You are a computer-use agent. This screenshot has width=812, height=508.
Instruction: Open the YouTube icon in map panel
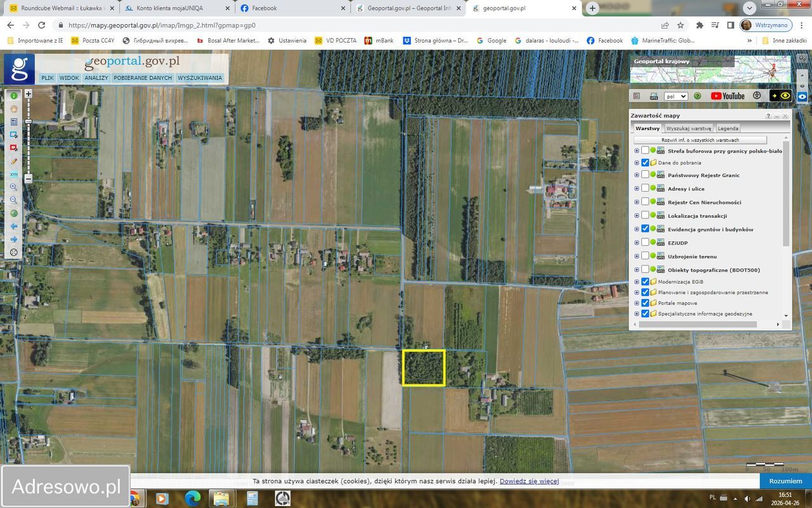[727, 96]
